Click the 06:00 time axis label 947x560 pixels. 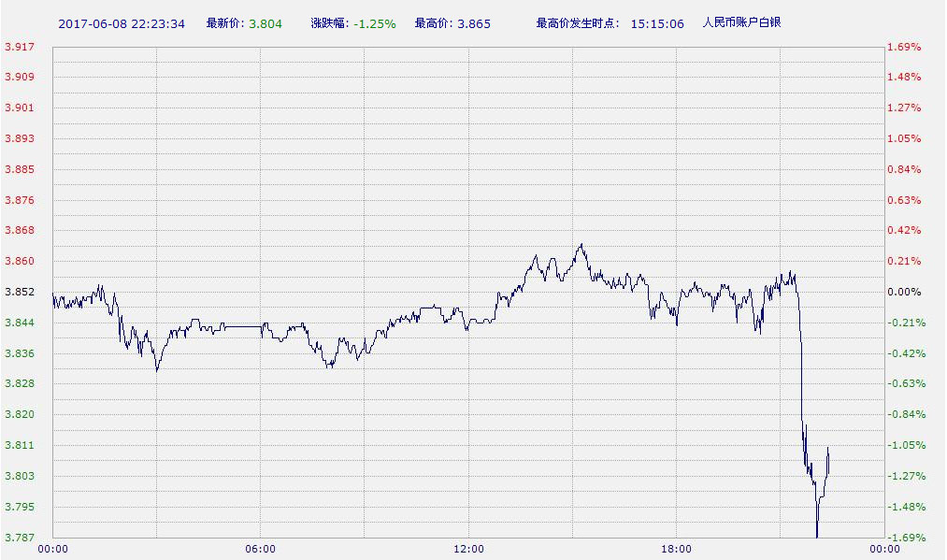click(260, 549)
